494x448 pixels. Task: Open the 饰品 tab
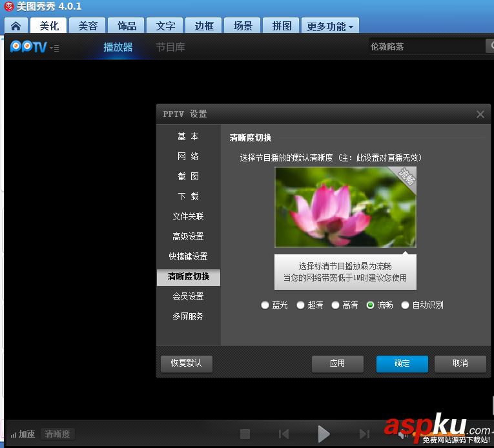(127, 26)
